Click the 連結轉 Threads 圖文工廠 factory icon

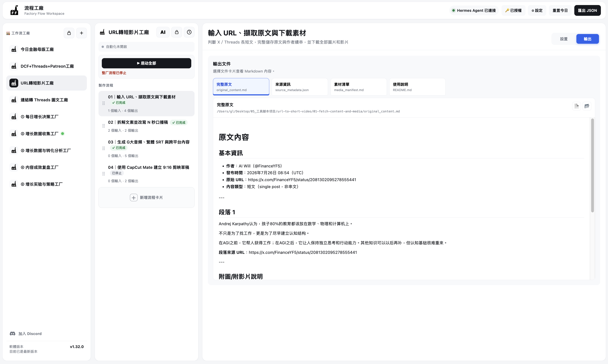pos(14,100)
